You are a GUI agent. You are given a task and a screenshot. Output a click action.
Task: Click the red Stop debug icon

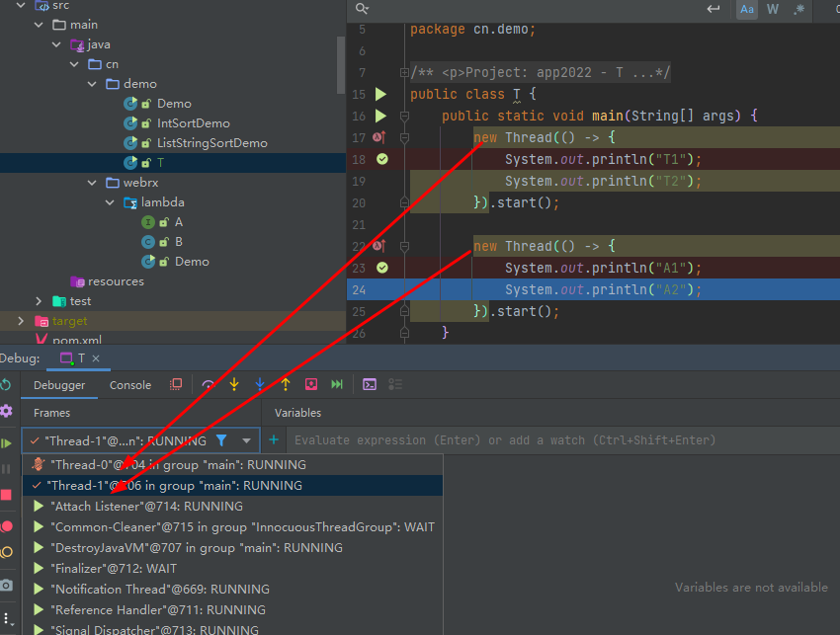coord(7,495)
